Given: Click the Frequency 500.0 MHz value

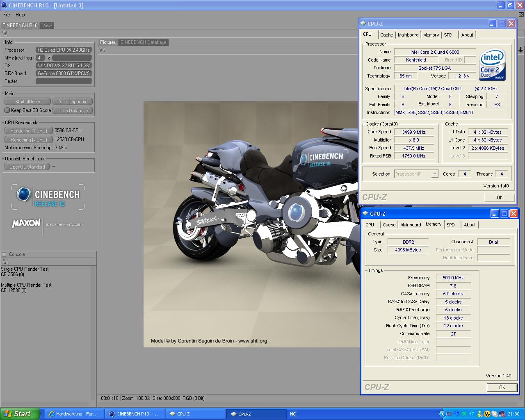Looking at the screenshot, I should (453, 278).
